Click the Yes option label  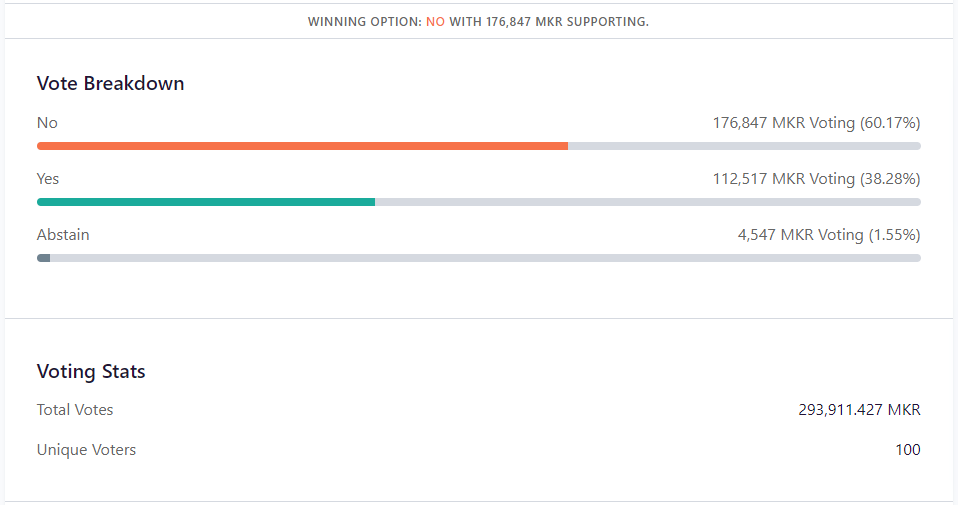point(48,179)
